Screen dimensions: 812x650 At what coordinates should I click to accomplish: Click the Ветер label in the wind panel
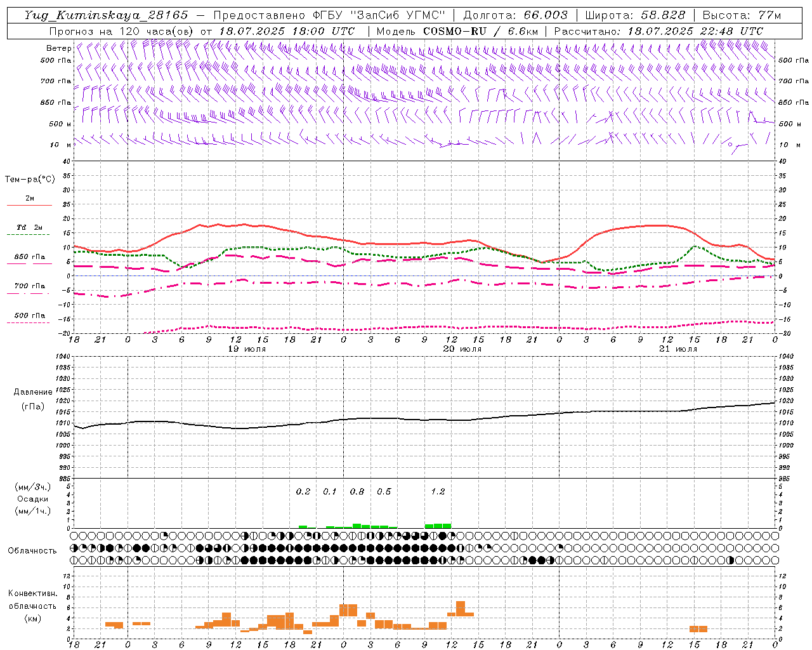click(58, 48)
